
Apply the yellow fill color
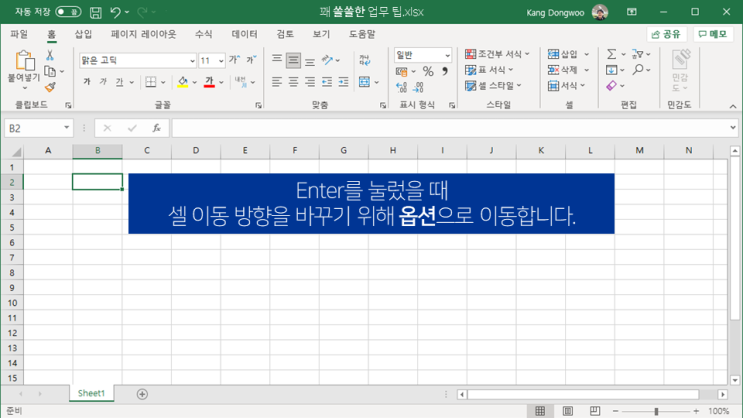pyautogui.click(x=183, y=82)
